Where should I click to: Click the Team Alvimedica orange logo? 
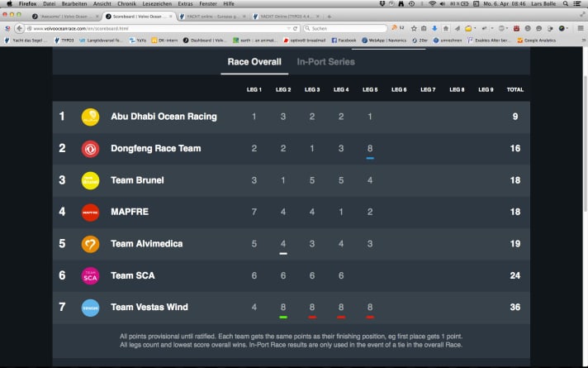(90, 244)
